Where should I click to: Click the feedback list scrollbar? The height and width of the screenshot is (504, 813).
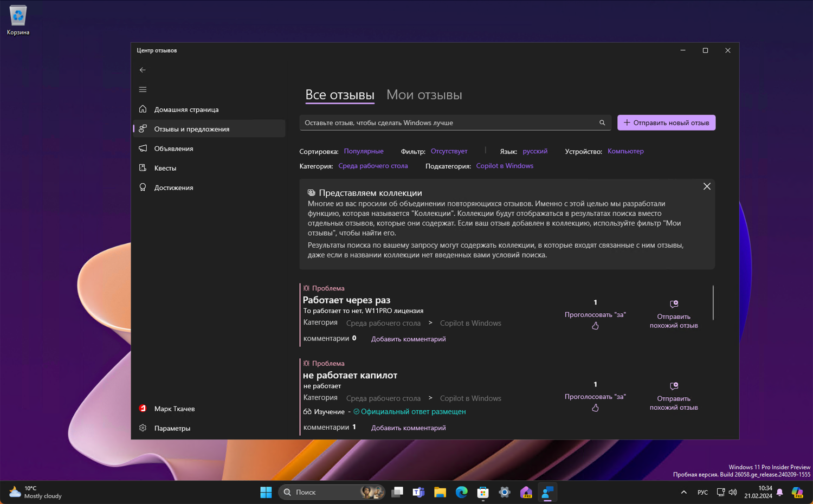[x=713, y=302]
